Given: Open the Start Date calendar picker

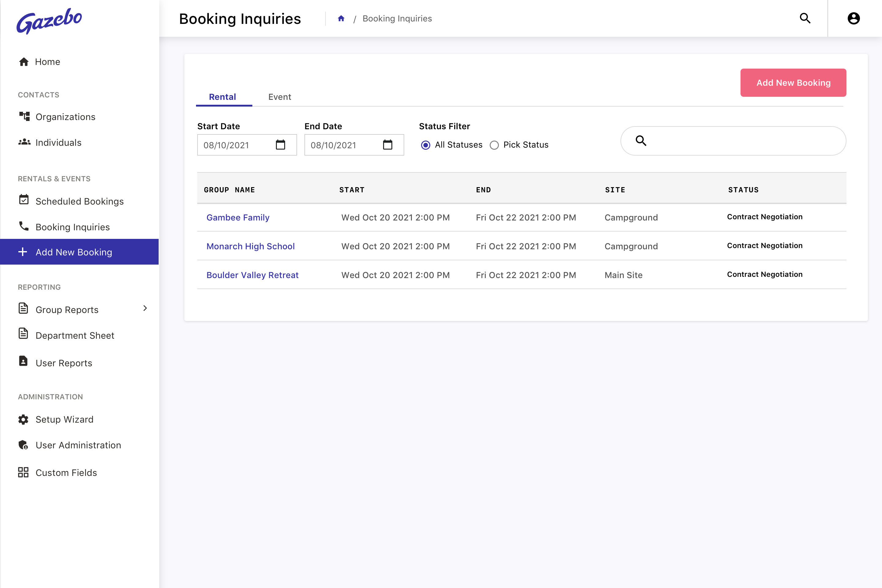Looking at the screenshot, I should [281, 145].
